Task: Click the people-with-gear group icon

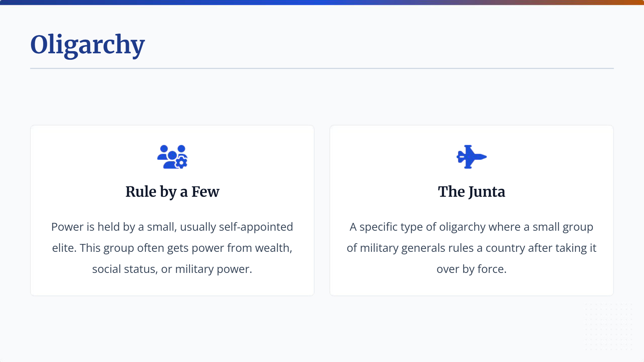Action: [172, 157]
